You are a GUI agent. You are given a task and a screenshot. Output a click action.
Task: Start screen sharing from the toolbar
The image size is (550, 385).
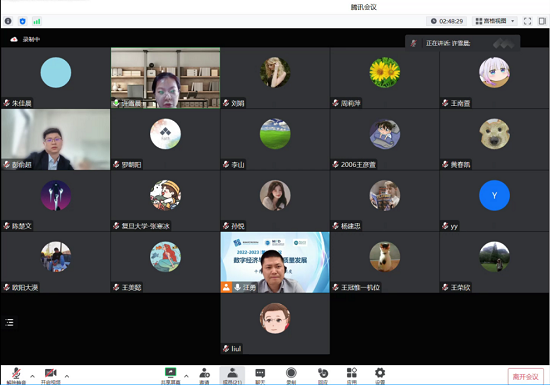170,376
